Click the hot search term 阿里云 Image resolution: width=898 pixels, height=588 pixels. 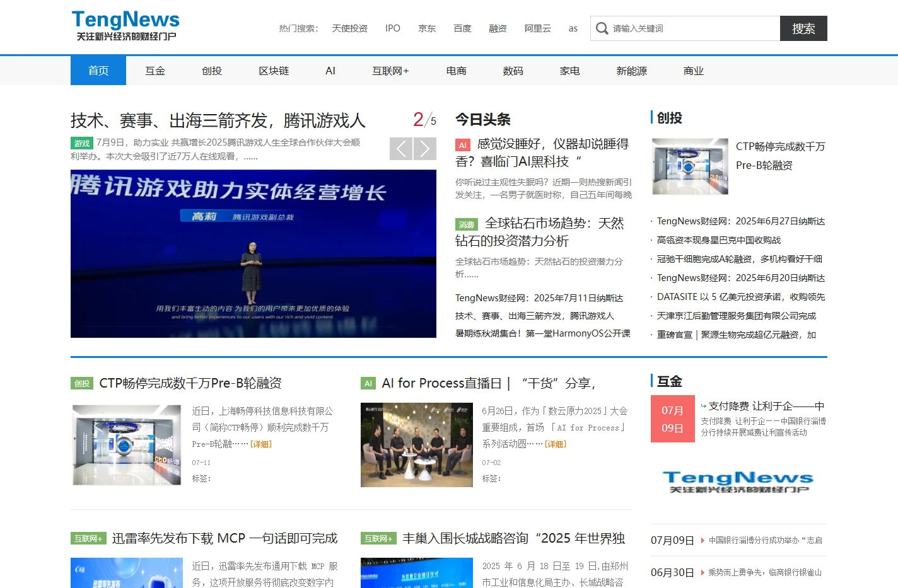(537, 28)
